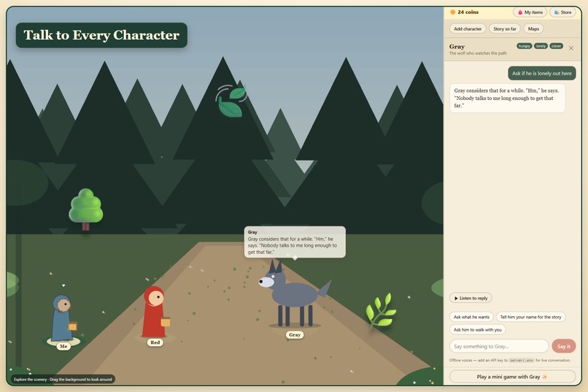Click Gray's speech bubble in scene
Image resolution: width=588 pixels, height=392 pixels.
tap(295, 242)
